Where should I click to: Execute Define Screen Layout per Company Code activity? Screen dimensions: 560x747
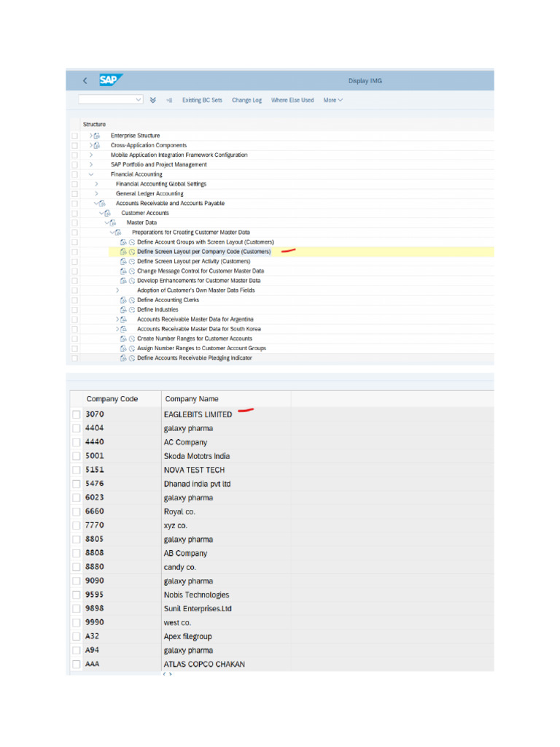click(x=132, y=252)
